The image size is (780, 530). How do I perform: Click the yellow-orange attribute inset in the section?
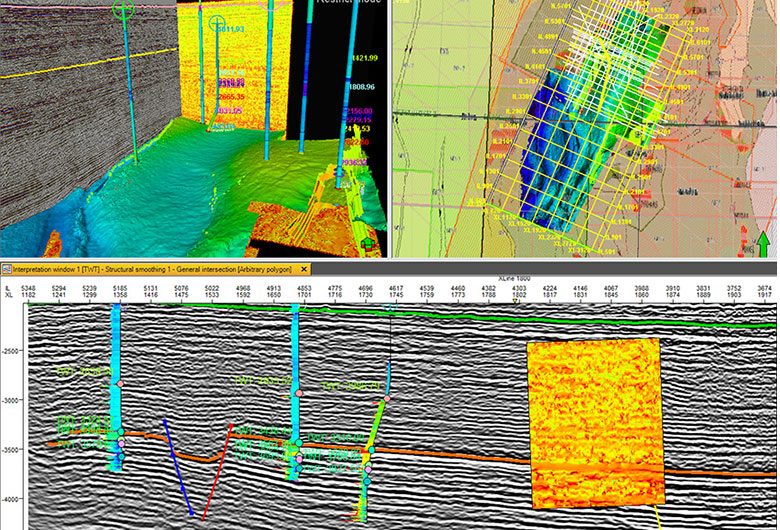593,420
